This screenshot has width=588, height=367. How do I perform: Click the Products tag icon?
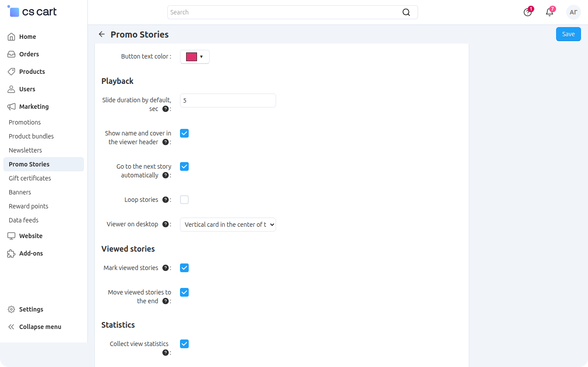[x=12, y=72]
